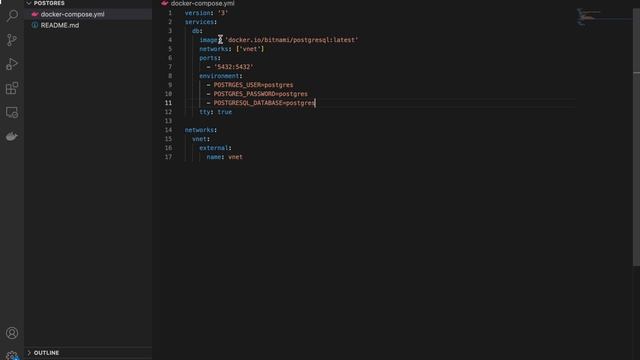Click the 'image' key on line 4

(208, 40)
